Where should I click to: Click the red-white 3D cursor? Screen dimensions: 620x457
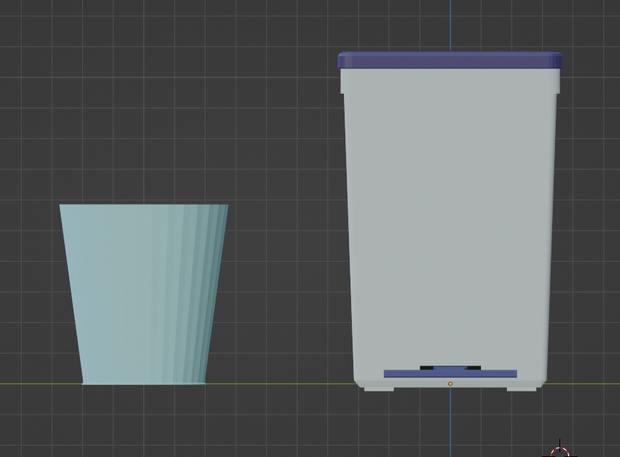click(x=560, y=452)
